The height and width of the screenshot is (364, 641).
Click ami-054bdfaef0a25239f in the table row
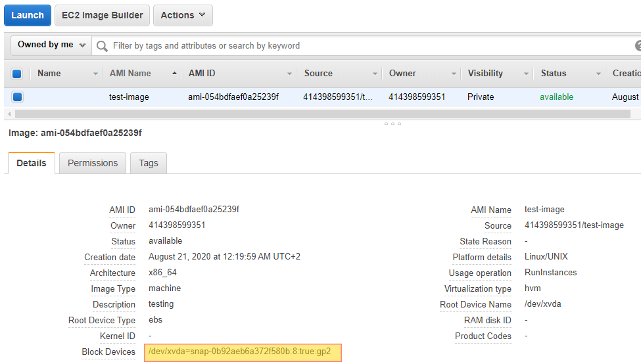pos(233,97)
